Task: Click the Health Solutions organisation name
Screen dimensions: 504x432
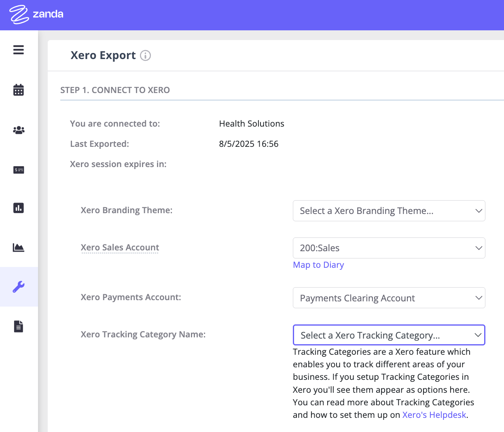Action: (x=251, y=124)
